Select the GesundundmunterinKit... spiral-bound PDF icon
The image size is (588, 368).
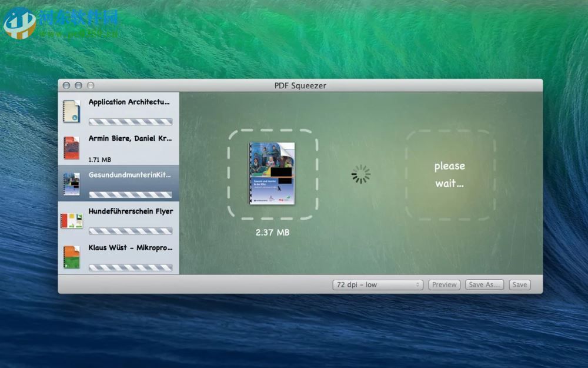(x=72, y=183)
